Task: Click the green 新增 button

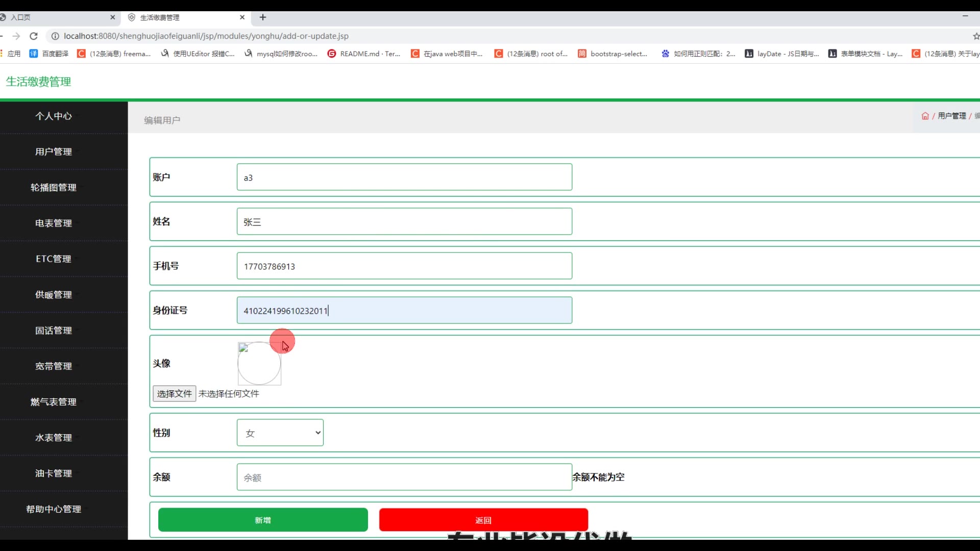Action: tap(263, 520)
